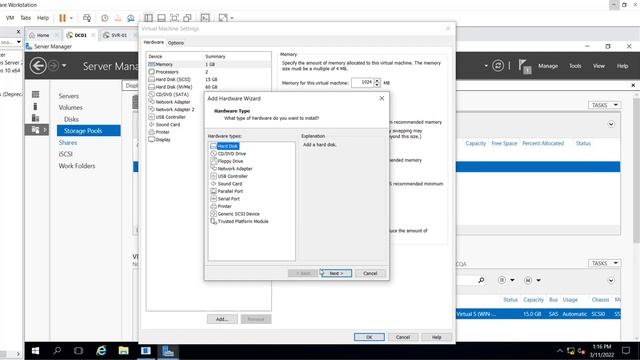
Task: Click Server Manager notifications flag
Action: tap(524, 66)
